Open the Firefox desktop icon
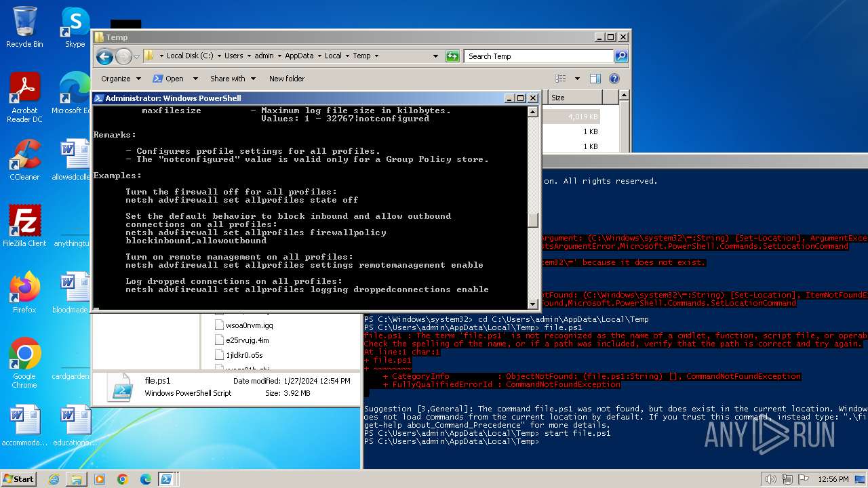Image resolution: width=868 pixels, height=488 pixels. 24,292
